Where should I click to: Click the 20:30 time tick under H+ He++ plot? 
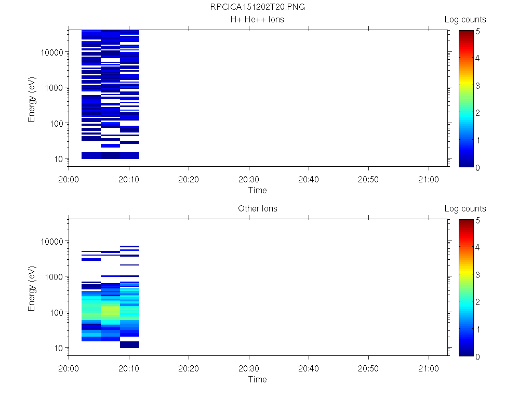click(x=249, y=179)
